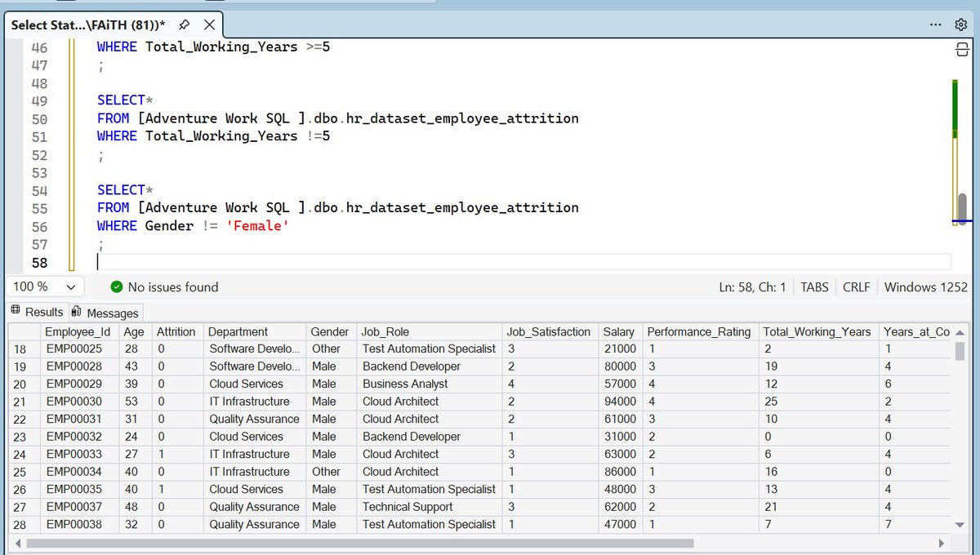Click the Business Analyst job role cell
Image resolution: width=980 pixels, height=555 pixels.
click(429, 384)
